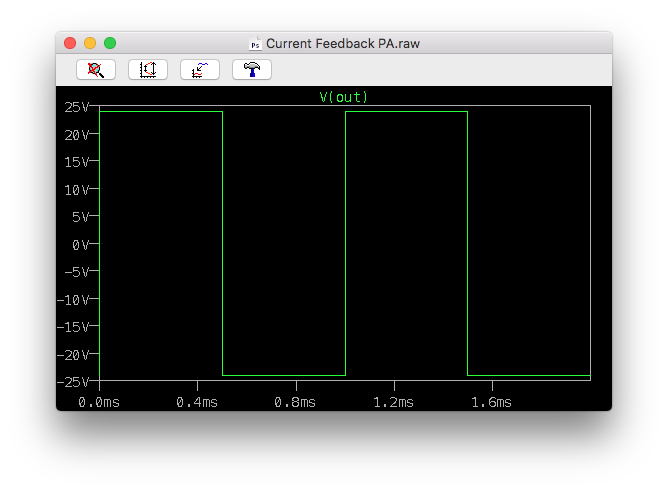Click the 1.2ms time axis label
This screenshot has width=668, height=491.
393,402
